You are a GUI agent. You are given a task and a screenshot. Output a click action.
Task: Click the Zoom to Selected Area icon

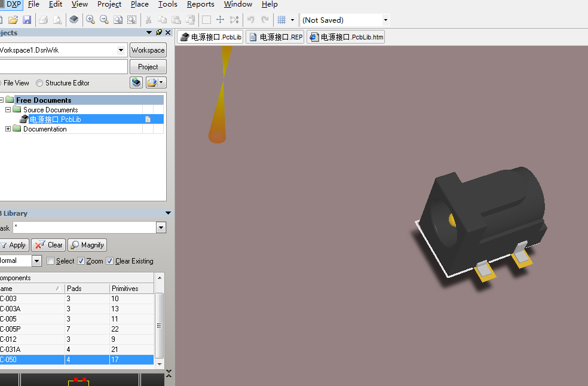pos(132,20)
